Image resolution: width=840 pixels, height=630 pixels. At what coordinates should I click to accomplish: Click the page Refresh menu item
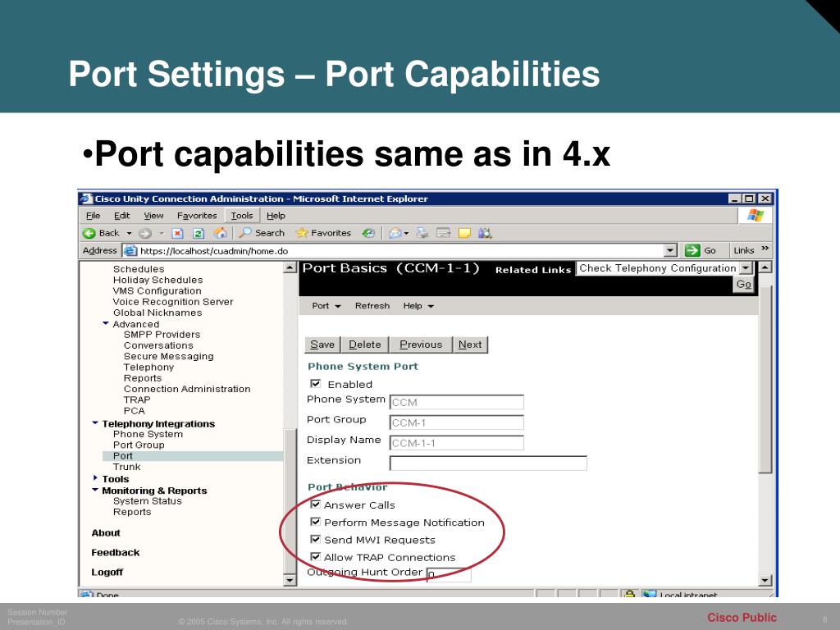[x=372, y=306]
